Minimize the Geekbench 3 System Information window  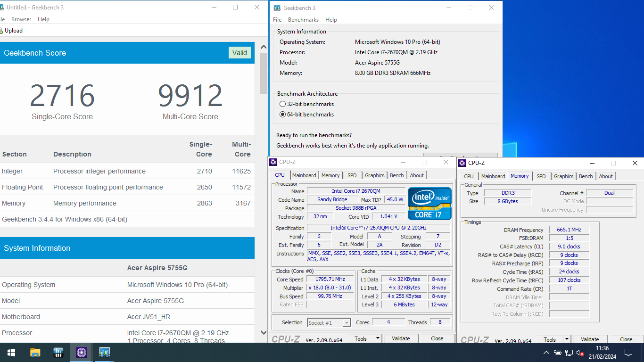point(448,8)
